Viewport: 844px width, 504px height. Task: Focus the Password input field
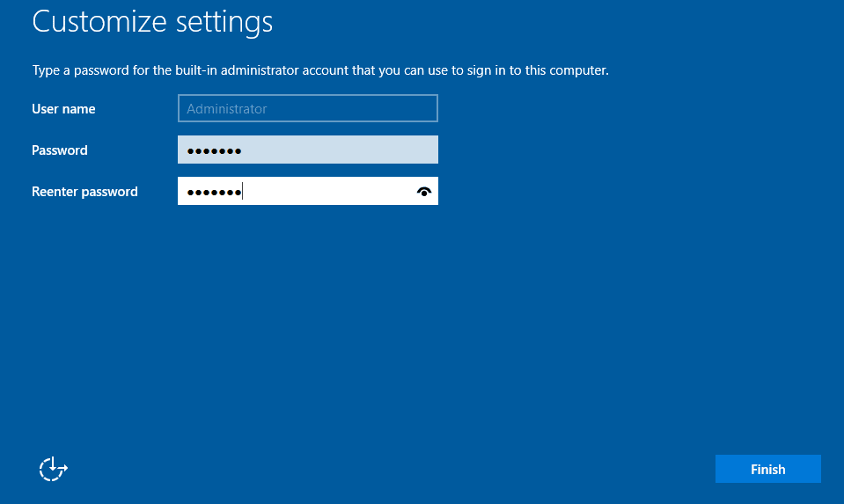coord(308,150)
